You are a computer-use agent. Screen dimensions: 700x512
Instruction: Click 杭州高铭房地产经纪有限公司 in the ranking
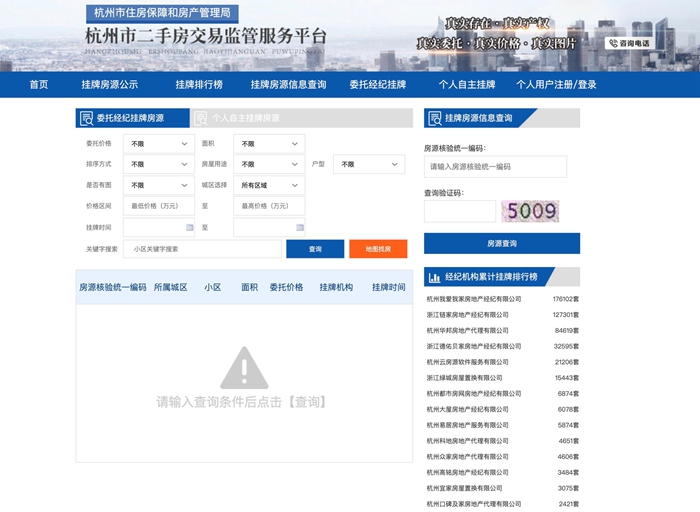(x=467, y=472)
